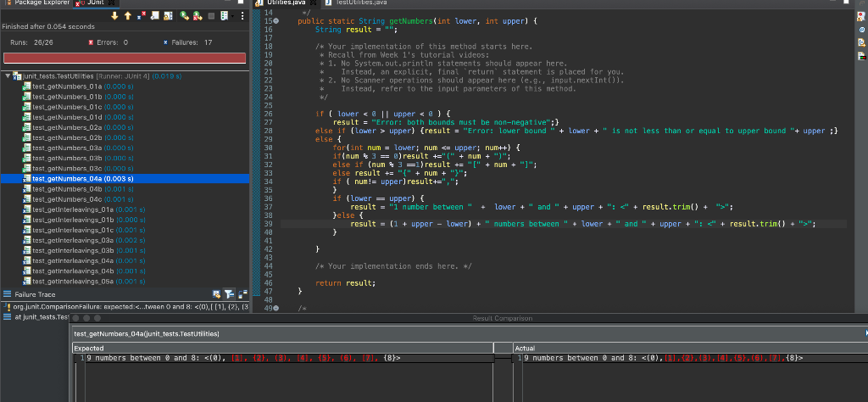Open the JUnit view menu (three dots)

(242, 15)
